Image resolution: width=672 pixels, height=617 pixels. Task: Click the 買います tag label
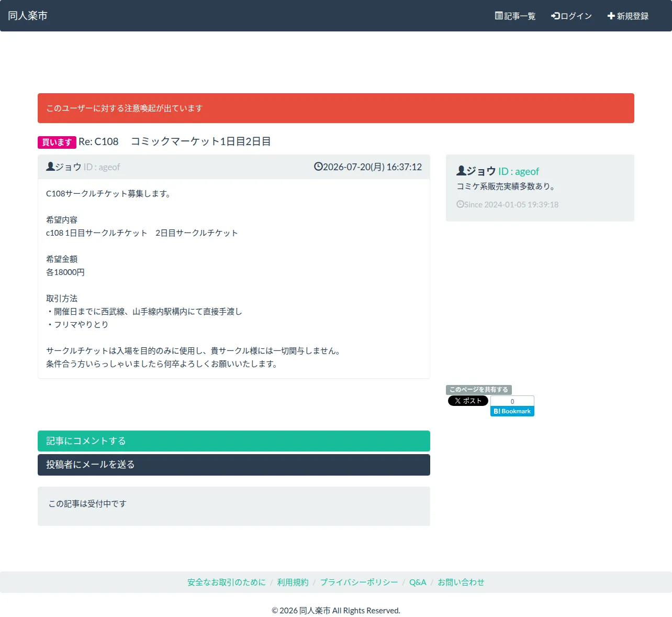(57, 142)
